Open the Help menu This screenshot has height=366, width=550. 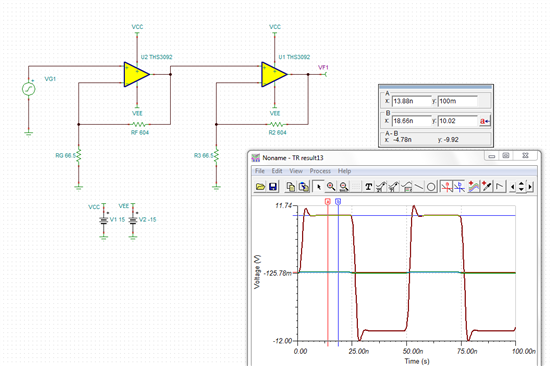pos(344,171)
